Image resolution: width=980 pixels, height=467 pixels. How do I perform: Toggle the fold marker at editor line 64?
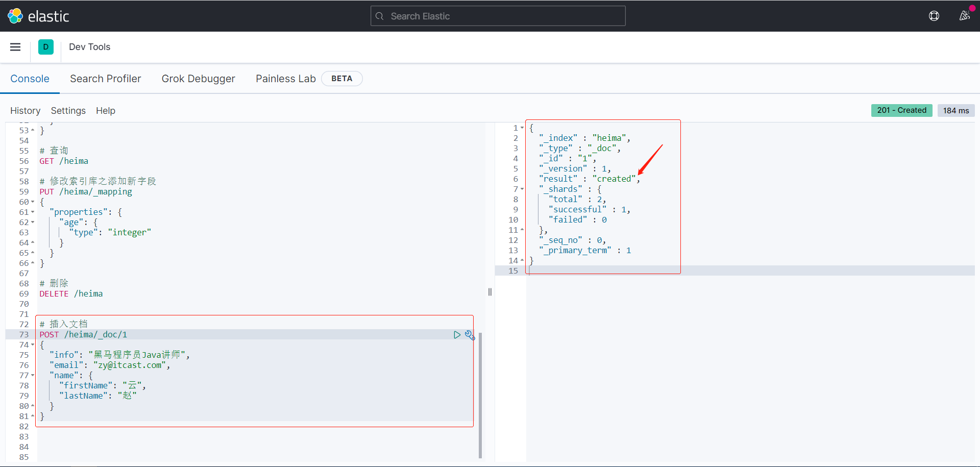(x=33, y=243)
